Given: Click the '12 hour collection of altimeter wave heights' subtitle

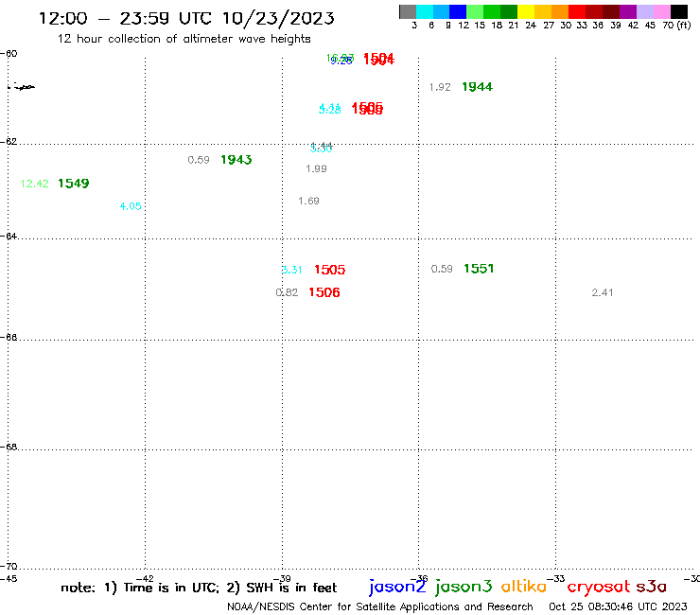Looking at the screenshot, I should (184, 39).
